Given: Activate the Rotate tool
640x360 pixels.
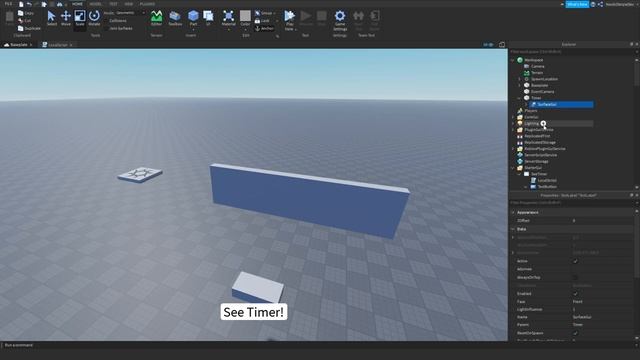Looking at the screenshot, I should [94, 18].
